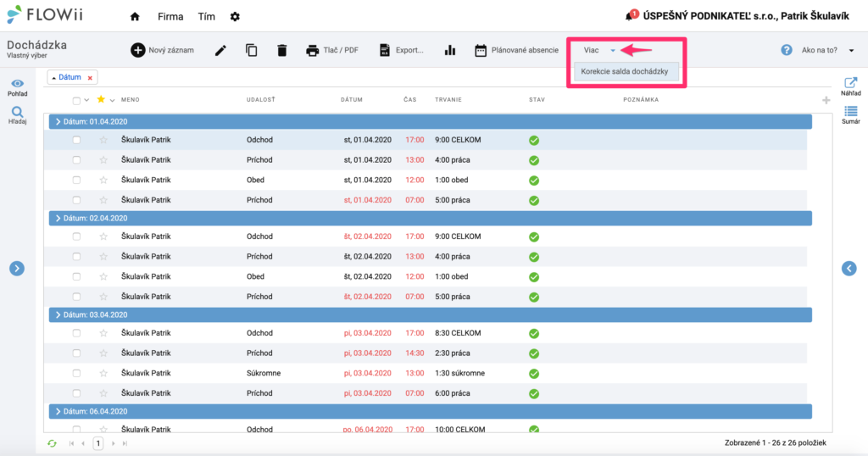The image size is (868, 456).
Task: Open the Viac dropdown
Action: pos(598,50)
